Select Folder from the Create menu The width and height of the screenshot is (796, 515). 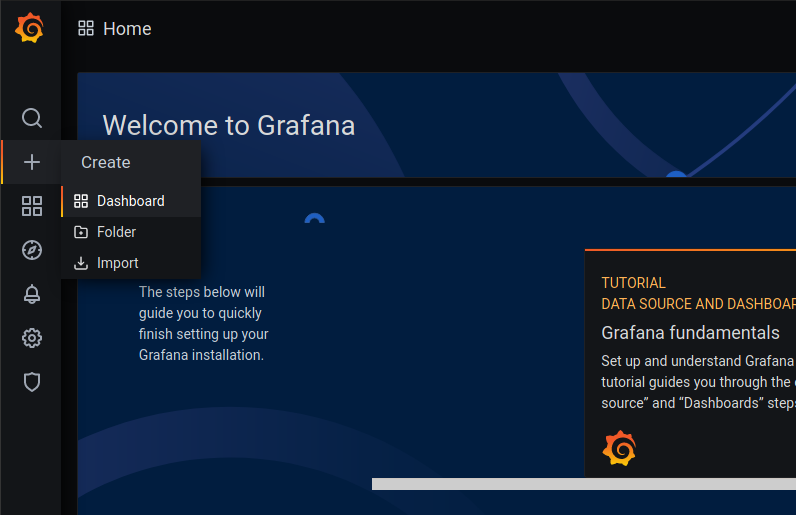click(x=131, y=232)
